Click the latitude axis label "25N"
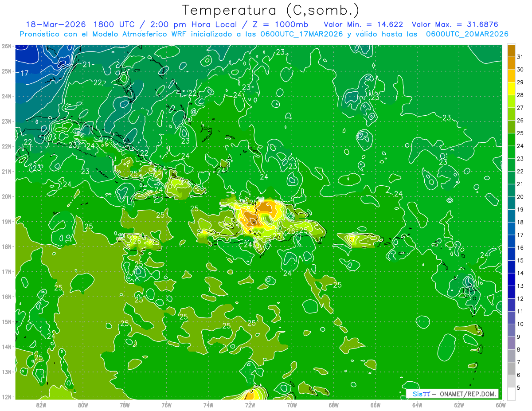The height and width of the screenshot is (411, 532). pos(7,71)
